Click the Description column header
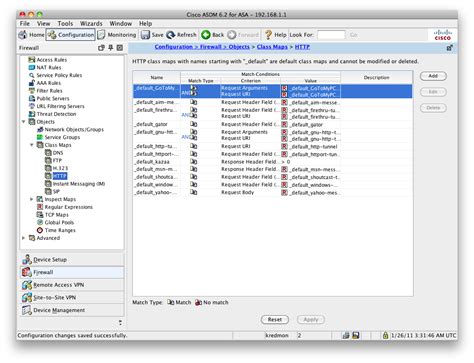The width and height of the screenshot is (474, 363). point(376,77)
